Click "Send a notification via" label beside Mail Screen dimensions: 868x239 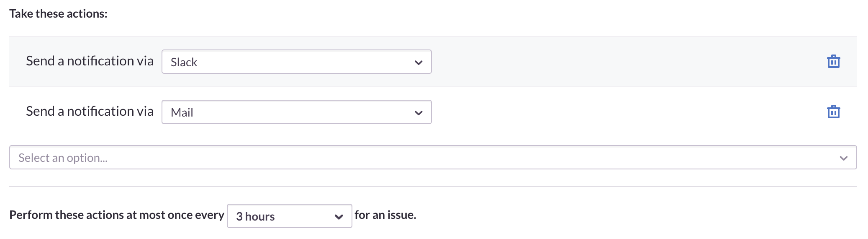point(90,111)
